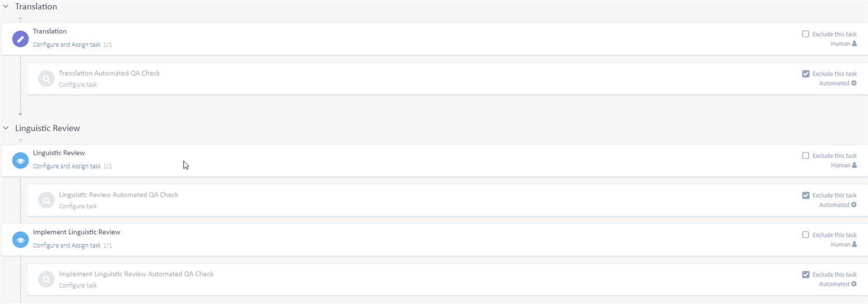Click the eye icon on Implement Linguistic Review
This screenshot has width=868, height=304.
(20, 239)
